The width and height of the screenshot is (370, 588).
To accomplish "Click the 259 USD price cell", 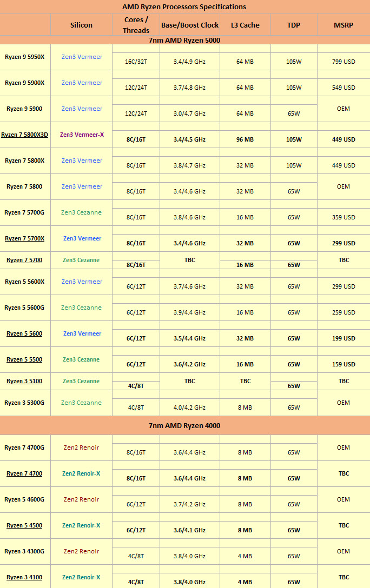I will pyautogui.click(x=343, y=312).
